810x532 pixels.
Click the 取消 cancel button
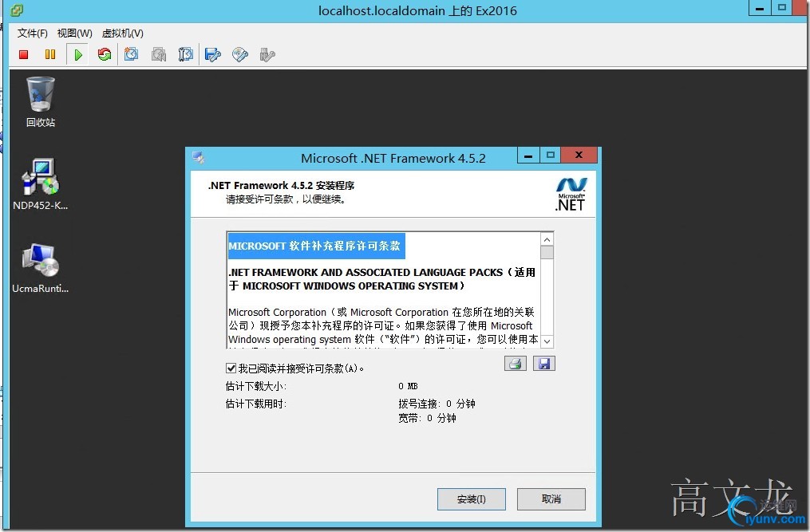(x=551, y=499)
